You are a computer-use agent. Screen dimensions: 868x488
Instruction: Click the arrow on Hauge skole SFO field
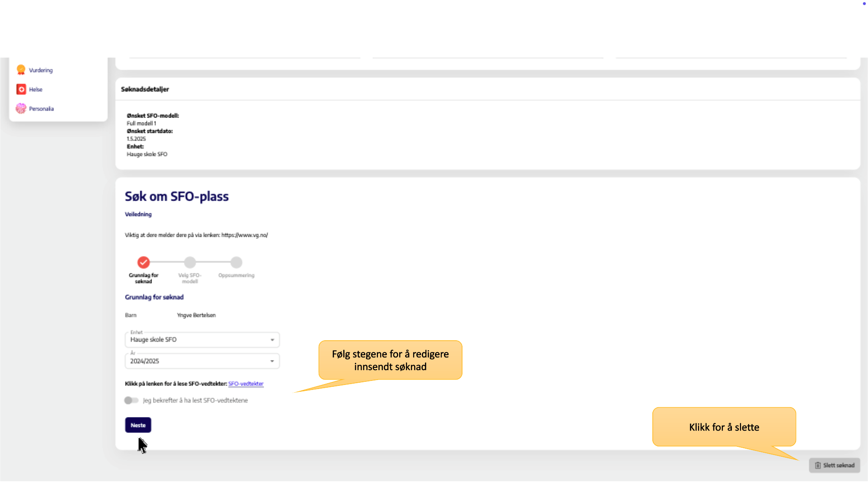(272, 340)
